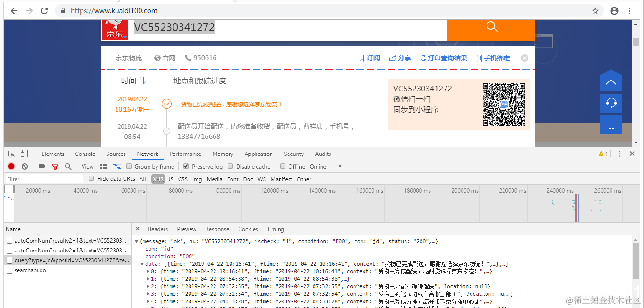Click the orange search magnifier button
The image size is (644, 308).
tap(490, 30)
